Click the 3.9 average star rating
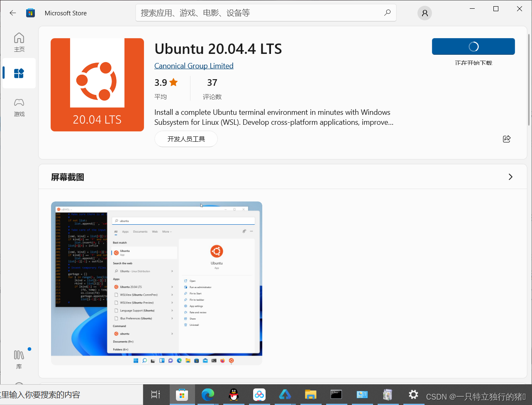Viewport: 532px width, 405px height. 166,82
